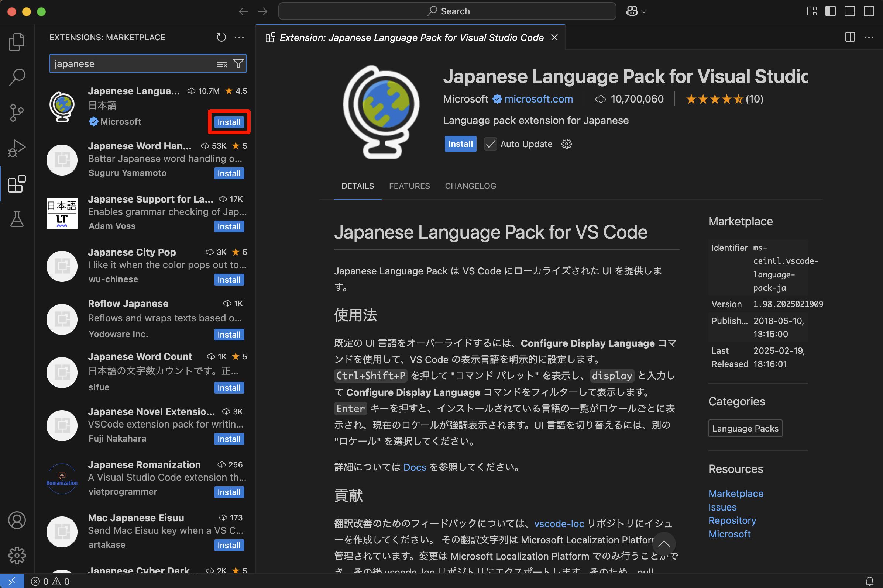This screenshot has width=883, height=588.
Task: Click the Language Packs category tag
Action: point(745,428)
